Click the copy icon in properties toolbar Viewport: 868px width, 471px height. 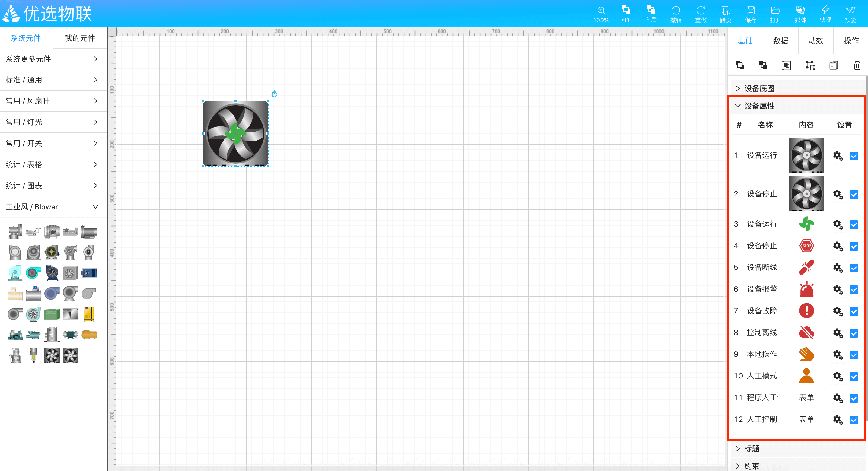[834, 65]
